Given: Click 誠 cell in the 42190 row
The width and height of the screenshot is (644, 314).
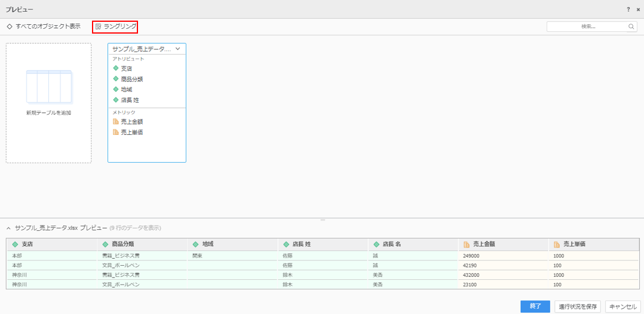Looking at the screenshot, I should (x=413, y=265).
